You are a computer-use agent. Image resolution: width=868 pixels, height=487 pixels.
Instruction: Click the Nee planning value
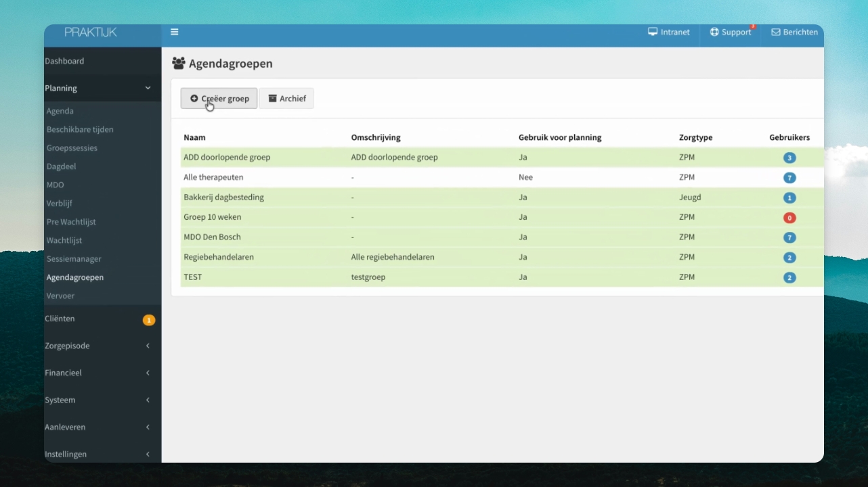[x=525, y=177]
